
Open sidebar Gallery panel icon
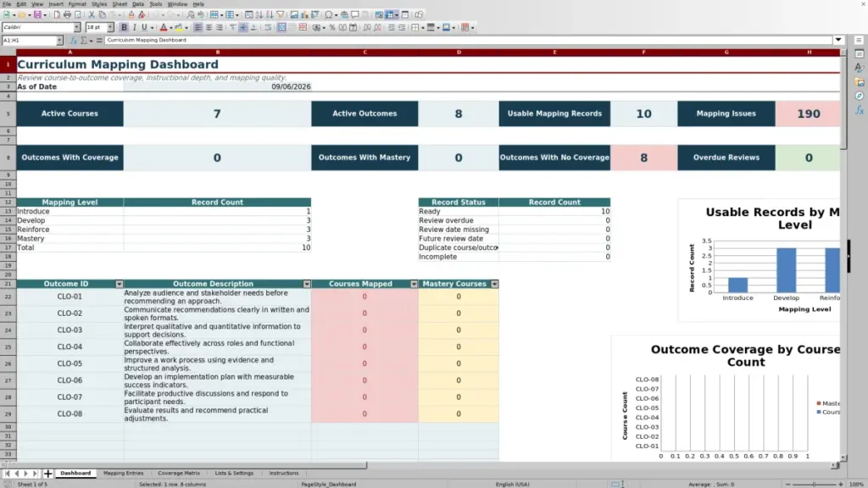coord(860,82)
